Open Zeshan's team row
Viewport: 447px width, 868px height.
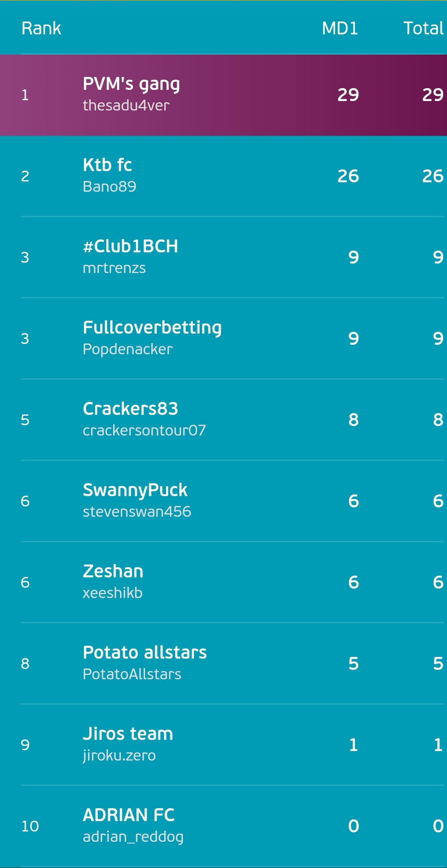pyautogui.click(x=223, y=582)
